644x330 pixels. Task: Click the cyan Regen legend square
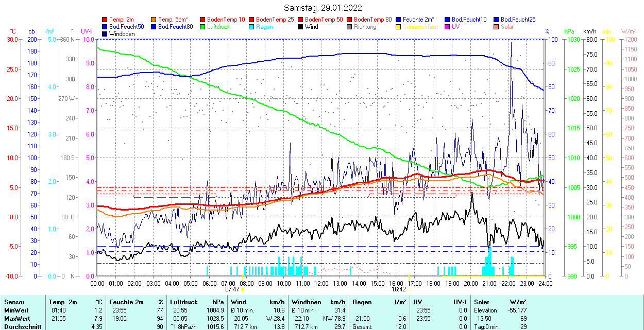(x=252, y=27)
